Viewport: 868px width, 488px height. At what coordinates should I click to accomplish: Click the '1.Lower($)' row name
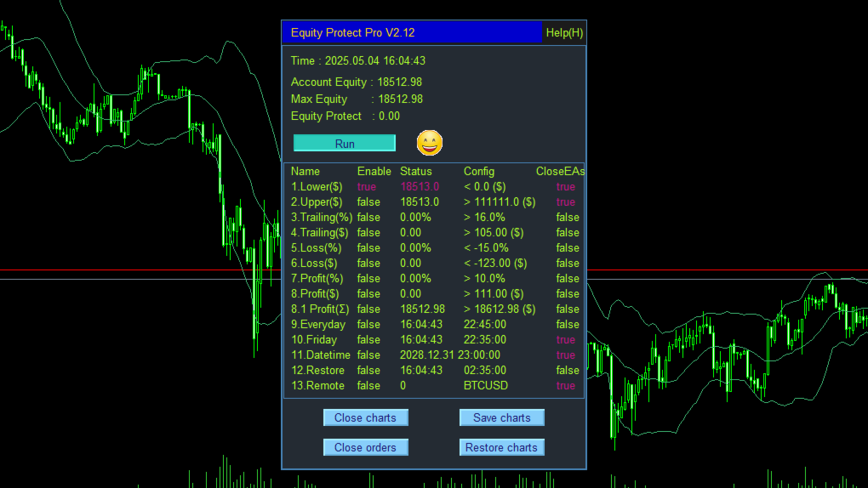click(x=317, y=187)
